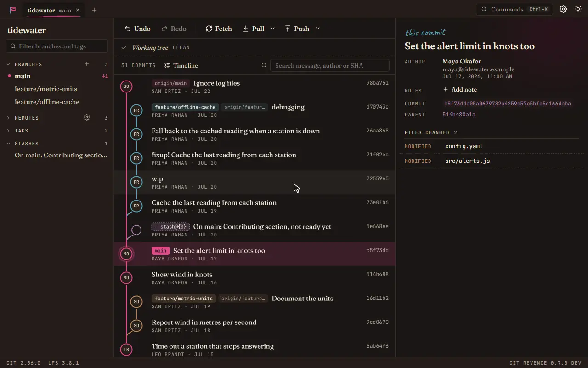This screenshot has width=588, height=368.
Task: Open settings gear in top bar
Action: click(563, 9)
